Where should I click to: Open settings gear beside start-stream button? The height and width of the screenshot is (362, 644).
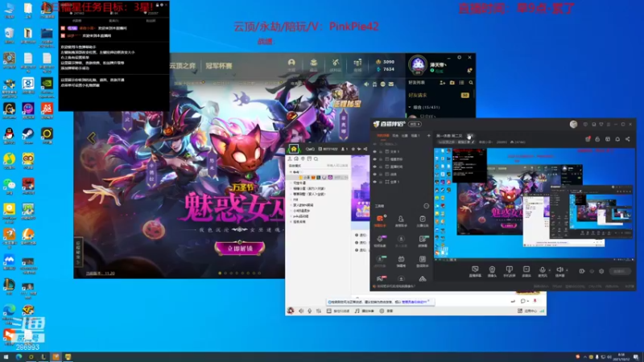pyautogui.click(x=601, y=271)
